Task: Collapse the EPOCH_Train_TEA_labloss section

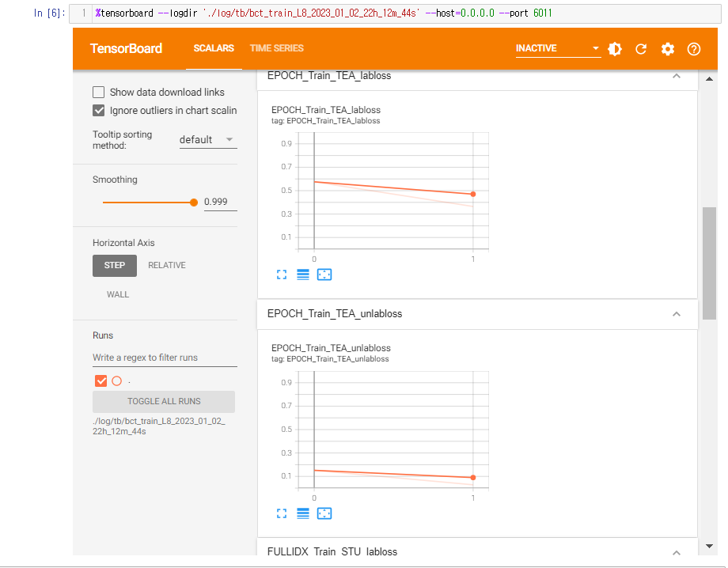Action: click(x=677, y=76)
